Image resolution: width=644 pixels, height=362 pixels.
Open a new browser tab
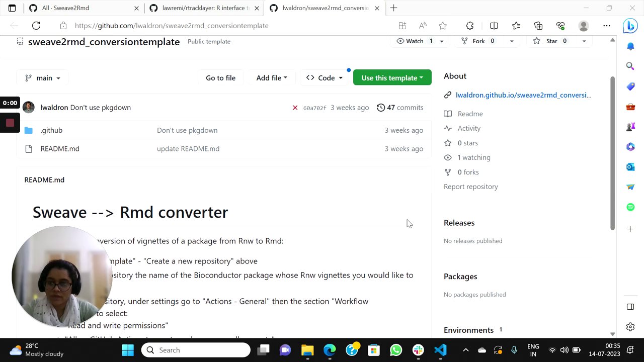tap(393, 8)
